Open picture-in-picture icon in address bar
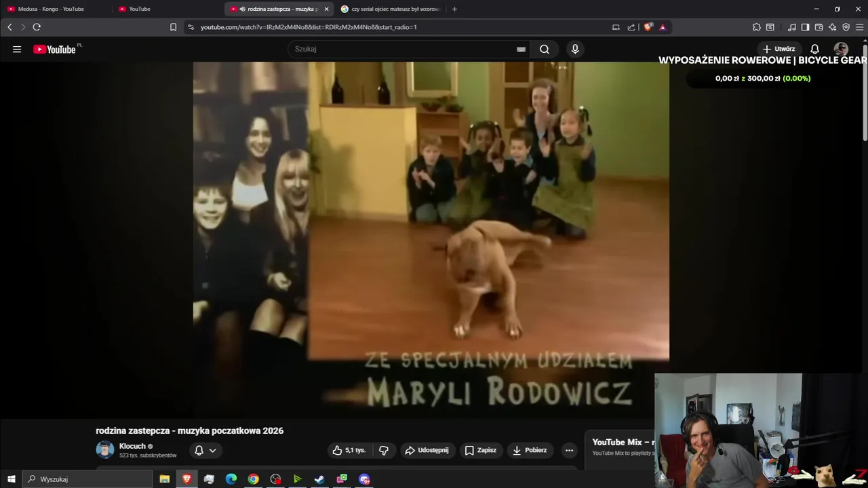 coord(616,27)
